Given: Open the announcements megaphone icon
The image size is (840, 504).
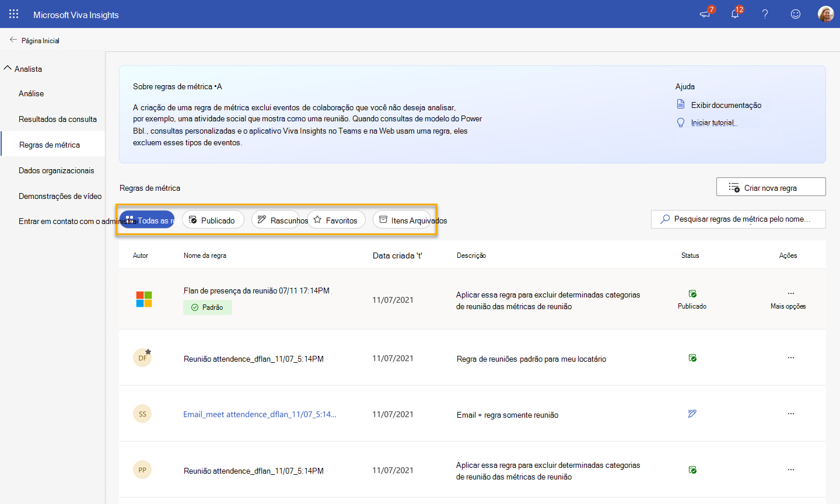Looking at the screenshot, I should (705, 13).
